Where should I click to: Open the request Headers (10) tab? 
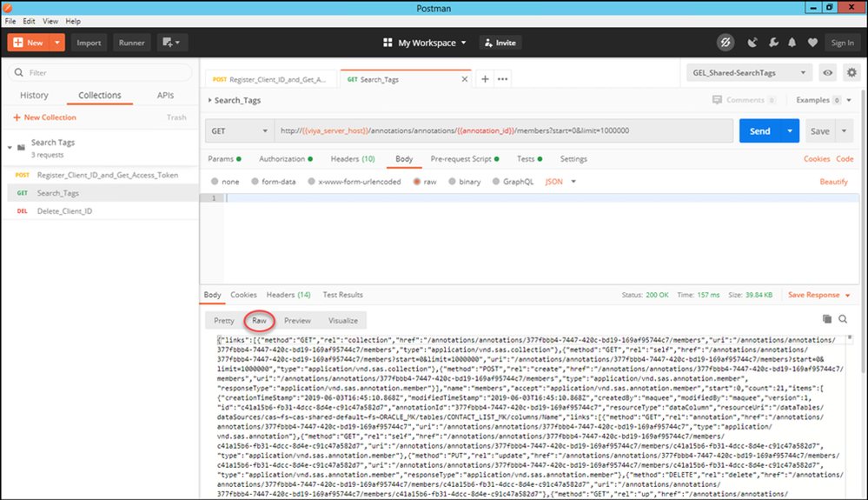pos(353,159)
